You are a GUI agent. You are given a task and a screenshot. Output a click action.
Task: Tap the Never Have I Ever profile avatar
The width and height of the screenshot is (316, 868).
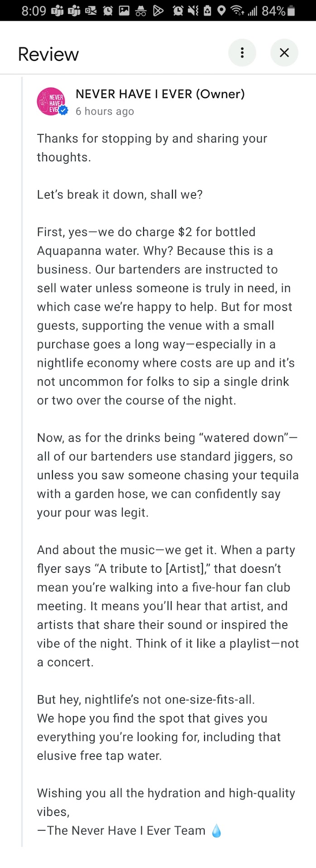click(51, 101)
